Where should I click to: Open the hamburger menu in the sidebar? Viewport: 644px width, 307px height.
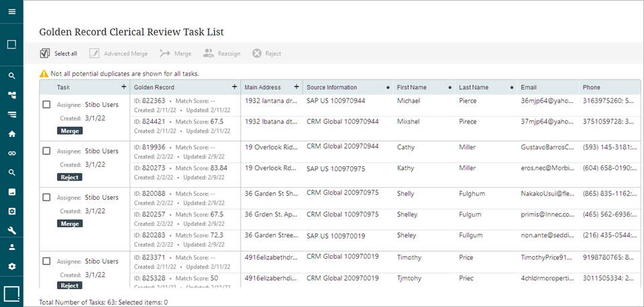point(11,12)
